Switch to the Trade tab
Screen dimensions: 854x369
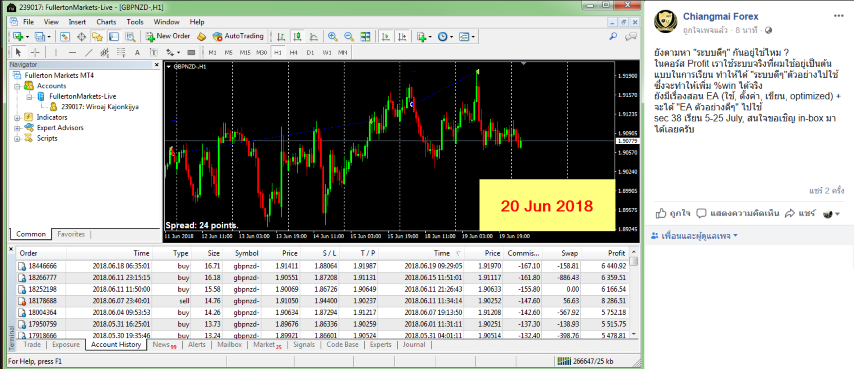tap(32, 345)
